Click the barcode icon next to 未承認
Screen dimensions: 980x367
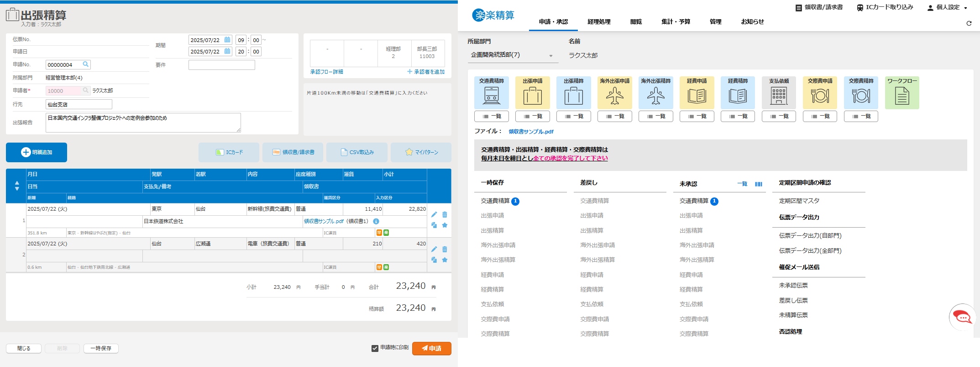tap(759, 184)
